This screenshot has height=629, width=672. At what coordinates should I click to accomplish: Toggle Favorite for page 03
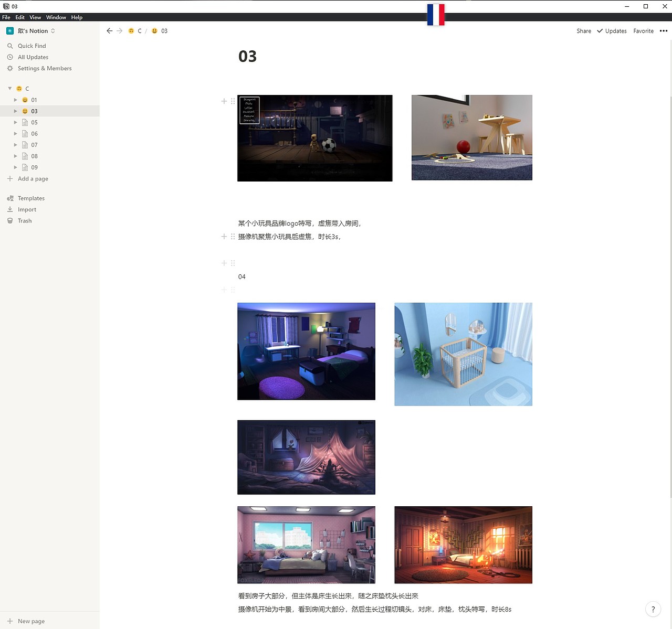pyautogui.click(x=643, y=31)
